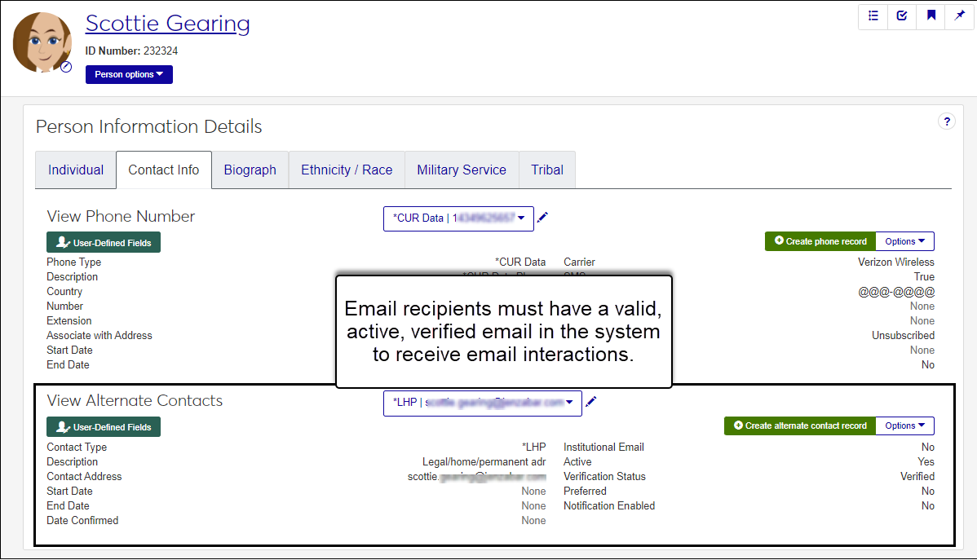The height and width of the screenshot is (560, 977).
Task: Open the list view icon at top right
Action: pos(873,16)
